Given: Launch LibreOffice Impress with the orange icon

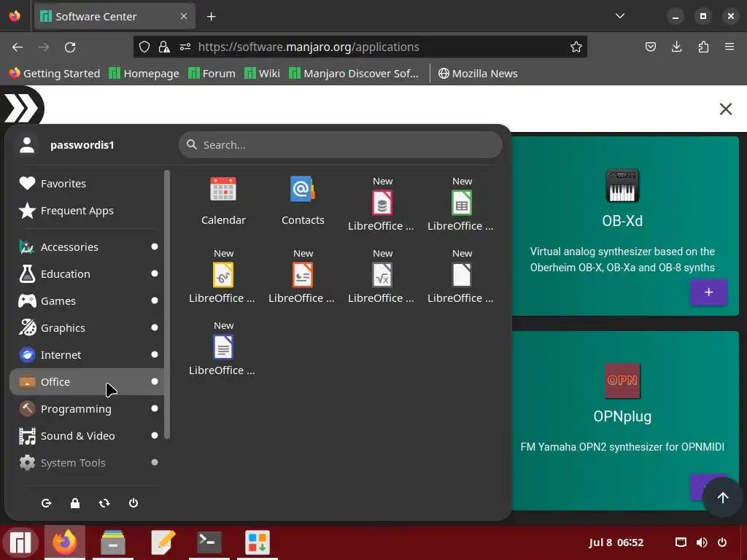Looking at the screenshot, I should tap(303, 276).
